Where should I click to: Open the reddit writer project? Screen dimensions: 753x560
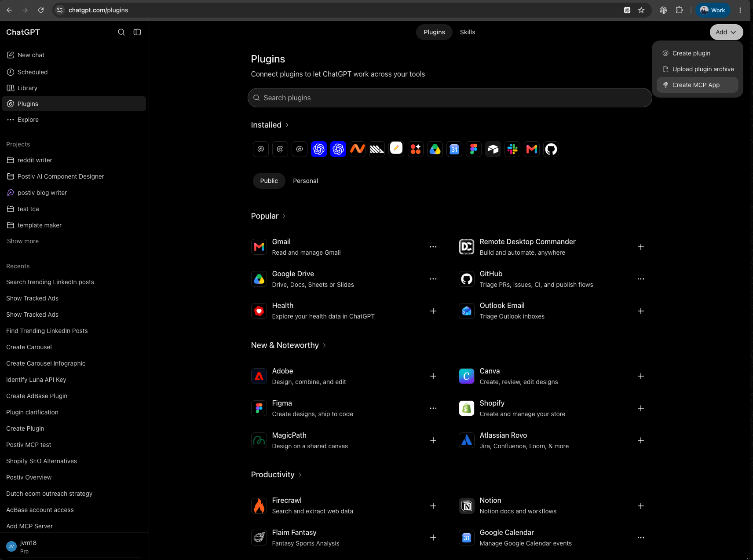(x=74, y=160)
